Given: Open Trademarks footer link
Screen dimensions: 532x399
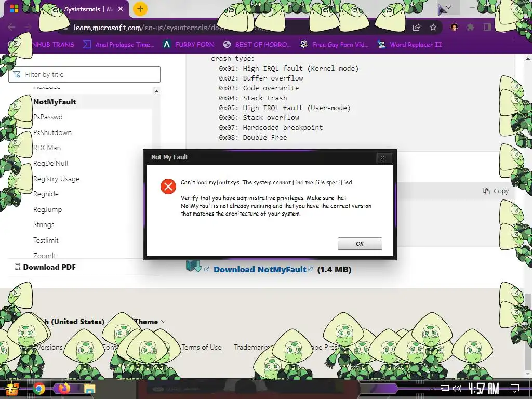Looking at the screenshot, I should pyautogui.click(x=251, y=347).
